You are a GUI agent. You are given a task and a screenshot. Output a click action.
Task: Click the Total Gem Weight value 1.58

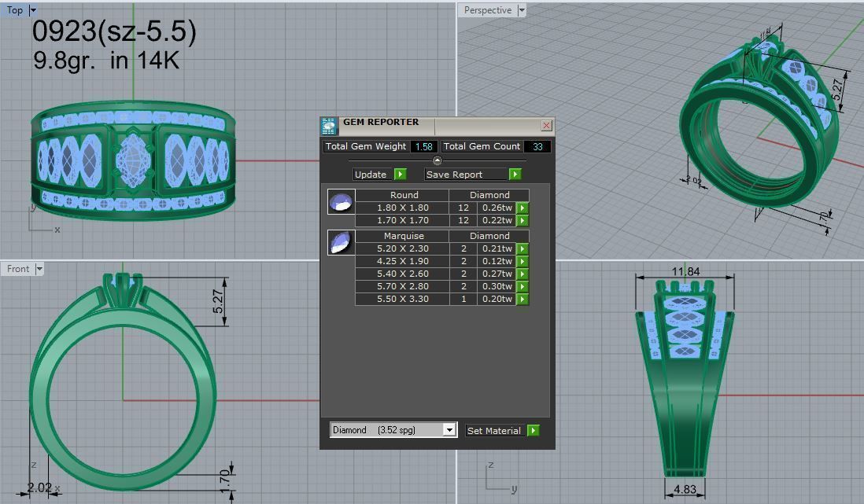point(423,146)
